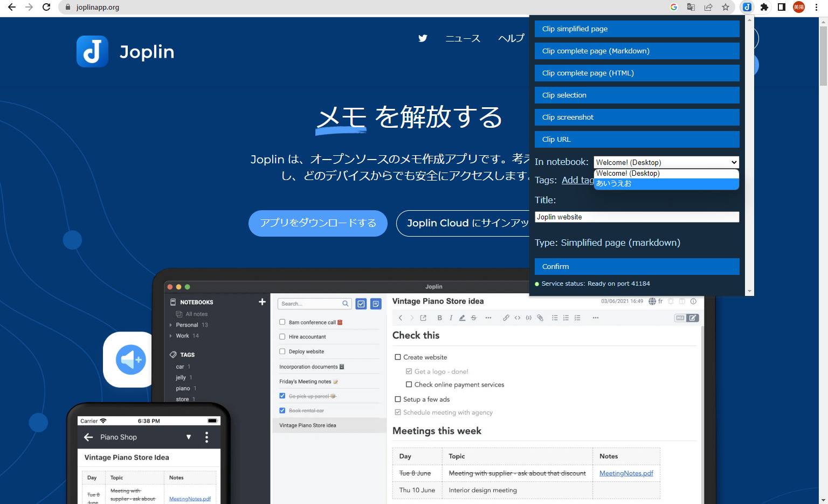The width and height of the screenshot is (828, 504).
Task: Choose "Welcome! (Desktop)" in notebook list
Action: 666,174
